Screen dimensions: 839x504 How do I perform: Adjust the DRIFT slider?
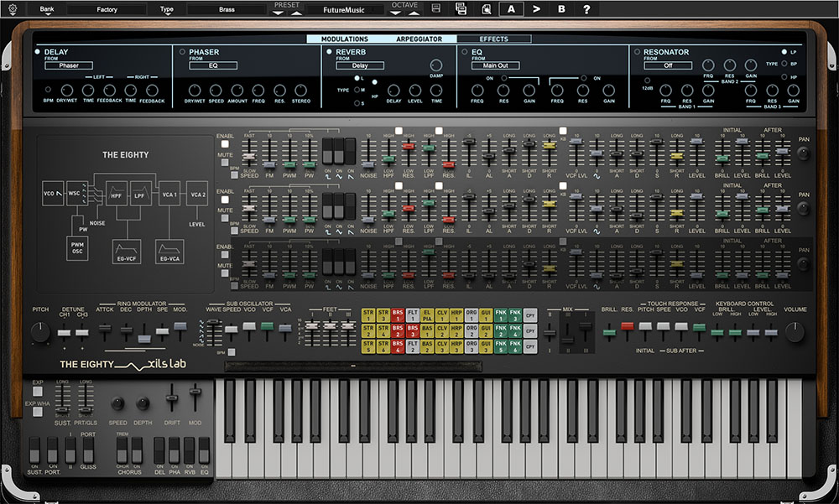pos(172,398)
